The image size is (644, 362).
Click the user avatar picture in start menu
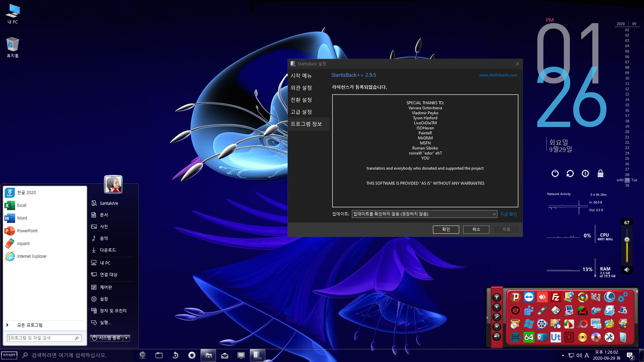[113, 184]
